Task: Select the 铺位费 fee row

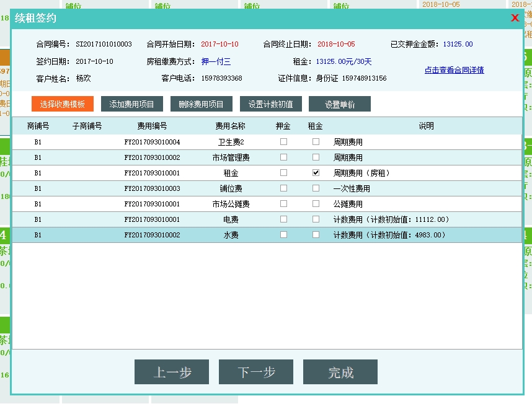Action: pyautogui.click(x=231, y=188)
